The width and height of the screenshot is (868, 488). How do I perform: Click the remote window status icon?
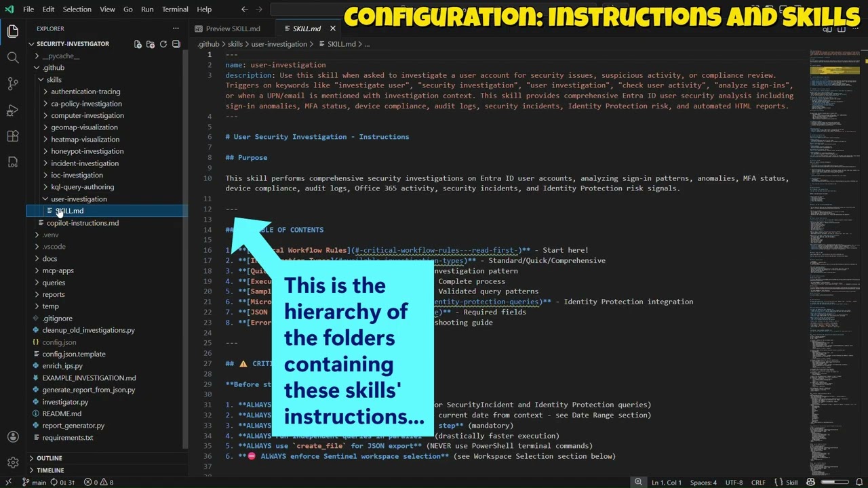coord(8,483)
